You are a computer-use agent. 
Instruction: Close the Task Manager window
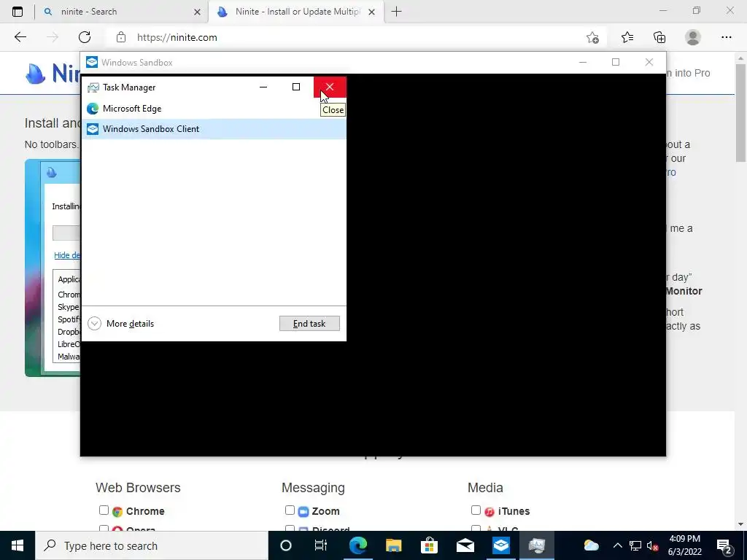pyautogui.click(x=330, y=87)
